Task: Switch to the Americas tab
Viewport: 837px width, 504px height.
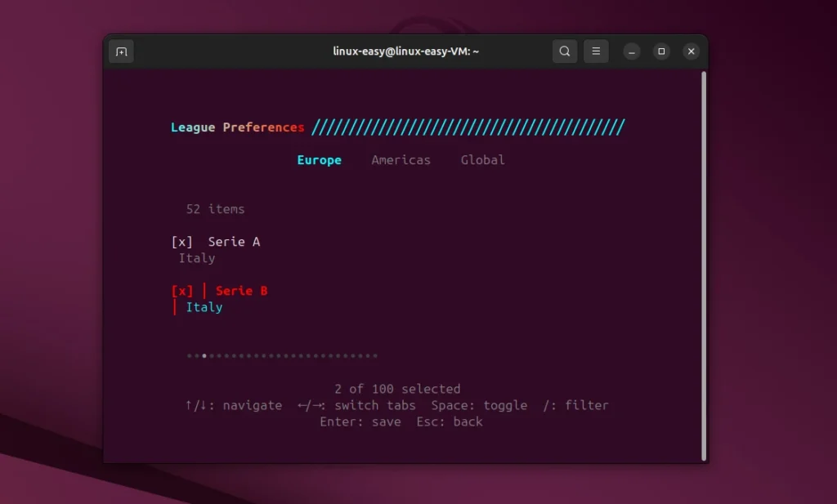Action: (401, 160)
